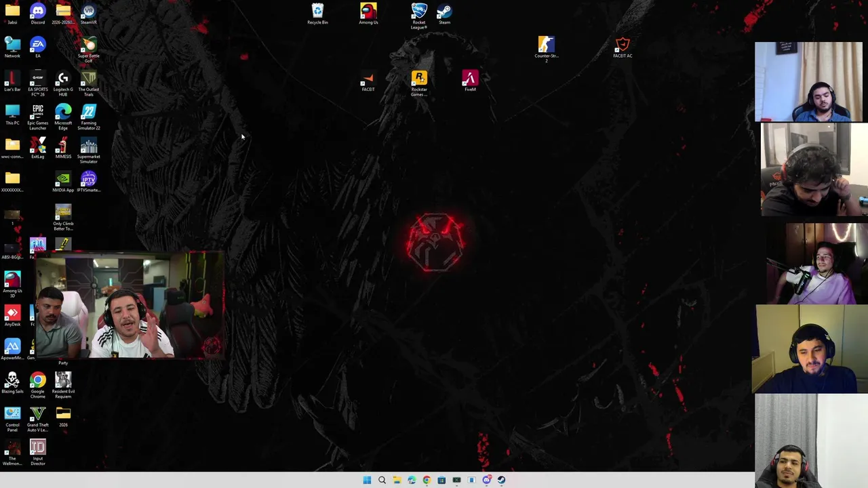Select the streamer webcam overlay

129,306
